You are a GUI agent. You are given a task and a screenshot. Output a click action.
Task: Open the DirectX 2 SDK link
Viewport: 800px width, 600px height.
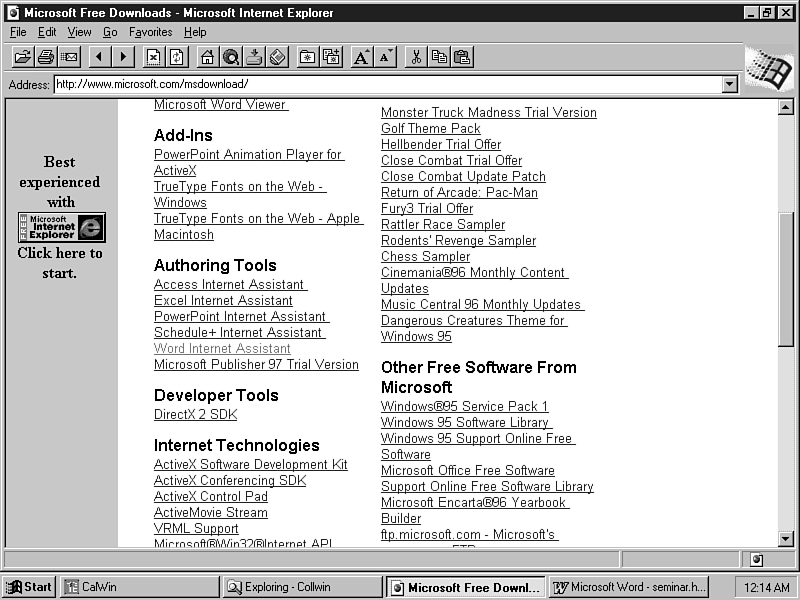(196, 414)
